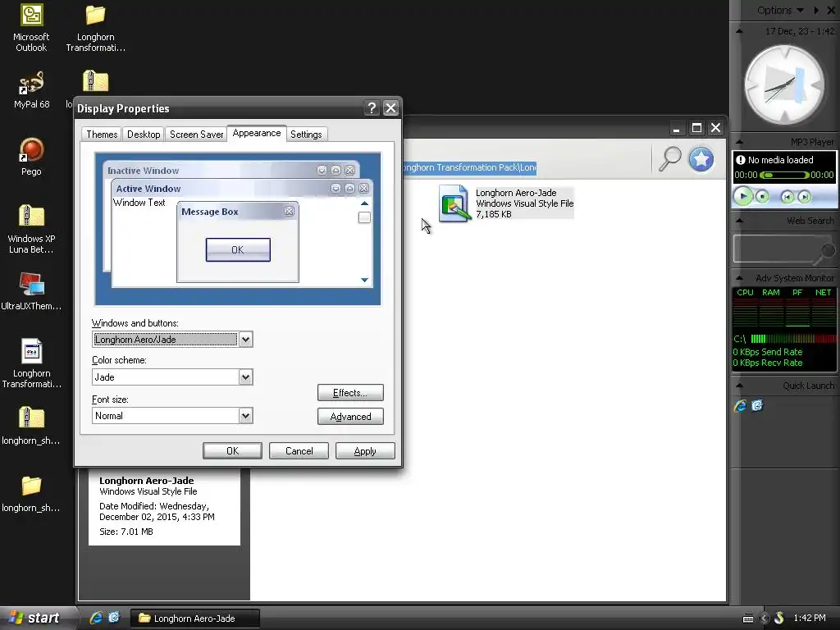Open the Effects... dialog

click(350, 393)
